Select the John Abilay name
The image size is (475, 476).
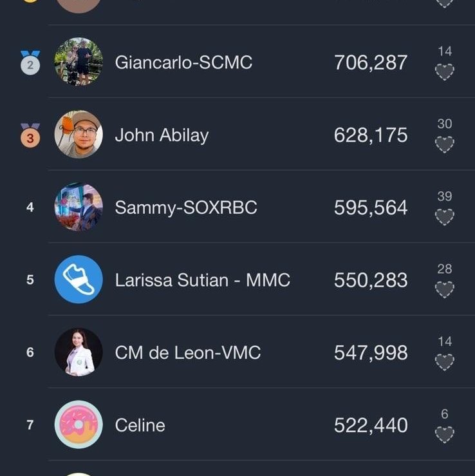point(162,135)
